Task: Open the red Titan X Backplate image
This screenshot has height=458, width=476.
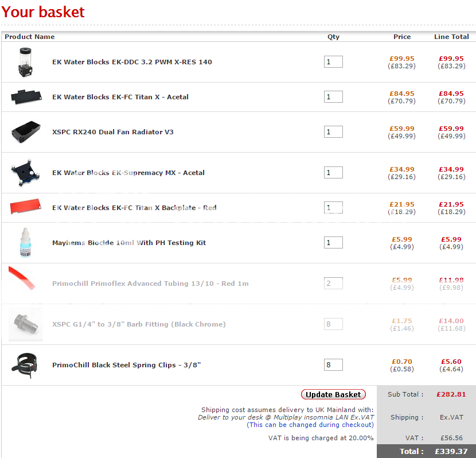Action: tap(26, 208)
